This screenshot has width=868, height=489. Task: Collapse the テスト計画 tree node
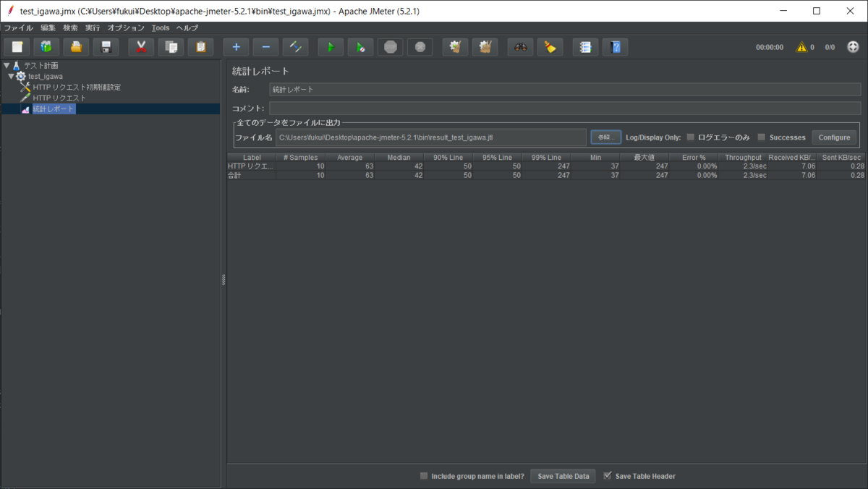(x=7, y=66)
